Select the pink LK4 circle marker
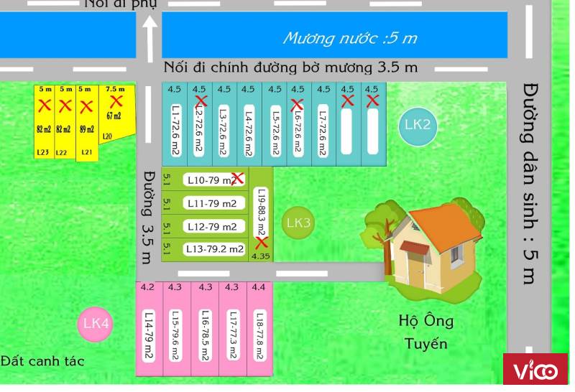Screen dimensions: 575x392 pyautogui.click(x=96, y=324)
